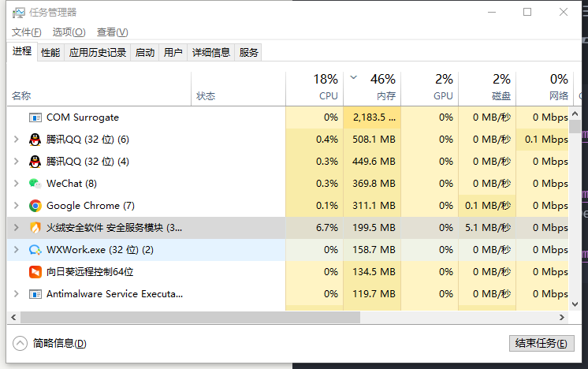Switch to the 应用历史记录 tab

tap(98, 53)
